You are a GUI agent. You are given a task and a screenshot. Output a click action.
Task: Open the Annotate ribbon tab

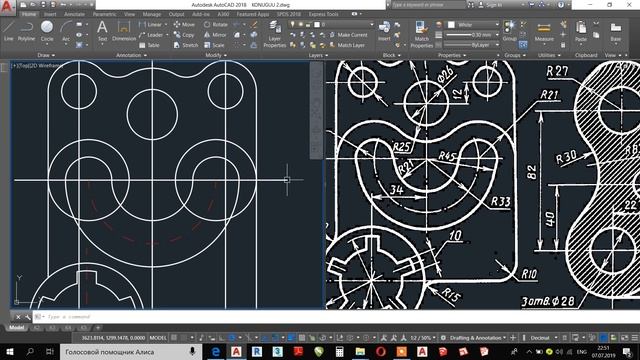tap(74, 14)
